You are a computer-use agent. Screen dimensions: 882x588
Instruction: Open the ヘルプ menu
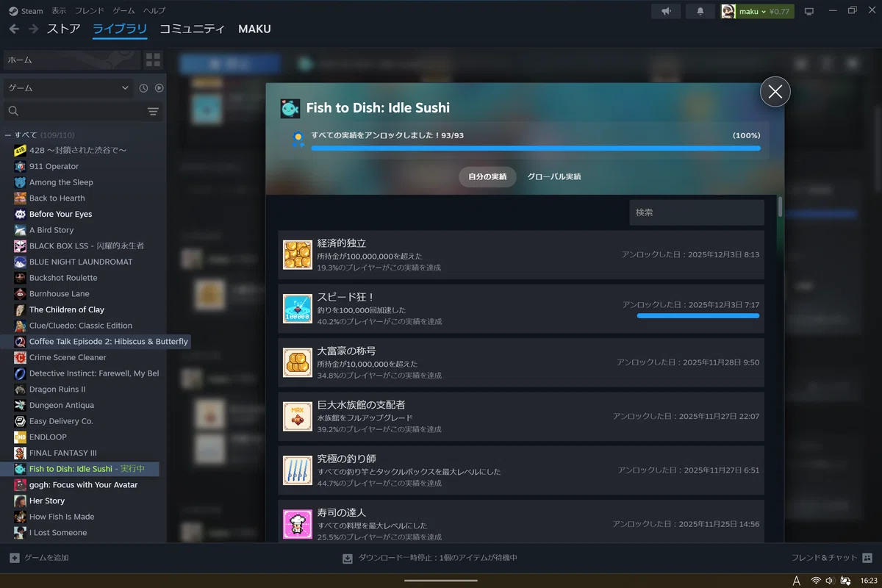154,11
